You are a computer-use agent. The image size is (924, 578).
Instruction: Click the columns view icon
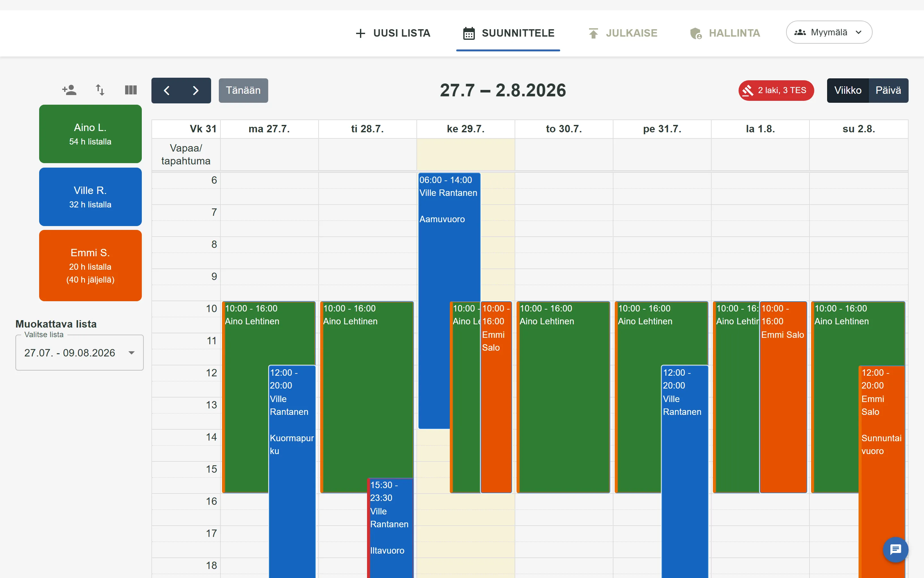click(x=131, y=90)
